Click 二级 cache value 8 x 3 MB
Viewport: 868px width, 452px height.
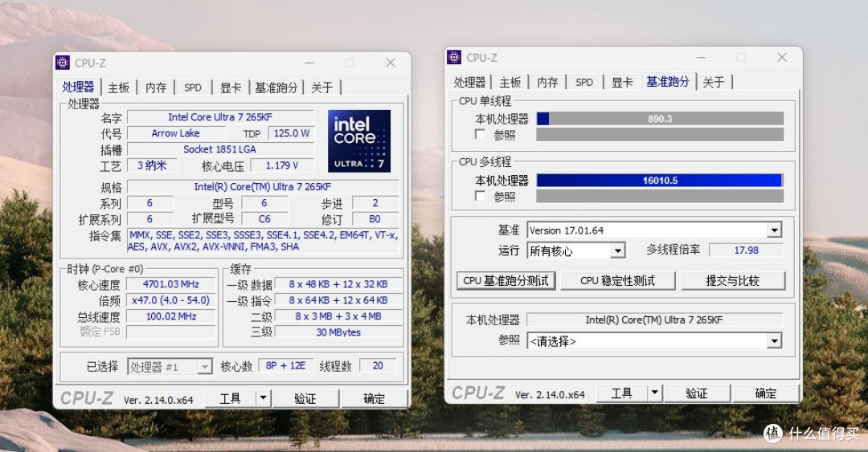point(338,316)
